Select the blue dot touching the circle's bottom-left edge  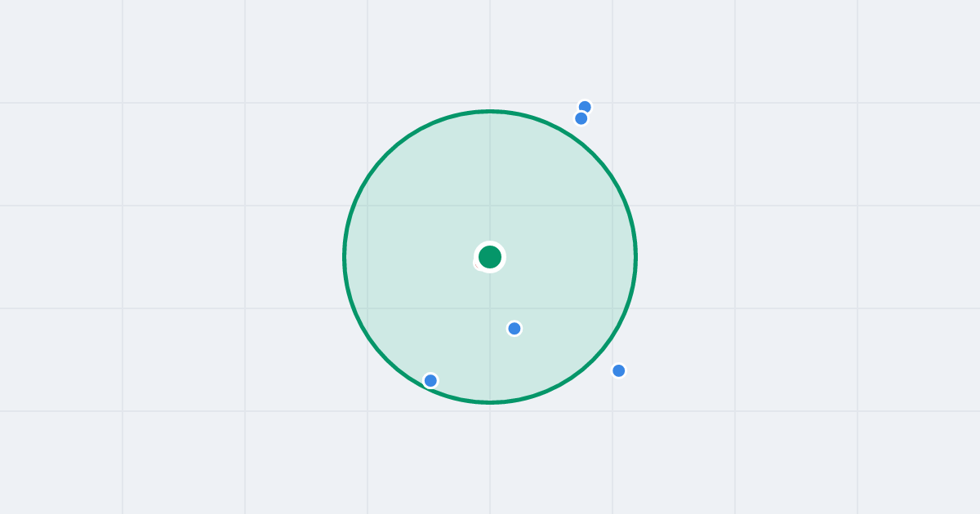pyautogui.click(x=430, y=380)
